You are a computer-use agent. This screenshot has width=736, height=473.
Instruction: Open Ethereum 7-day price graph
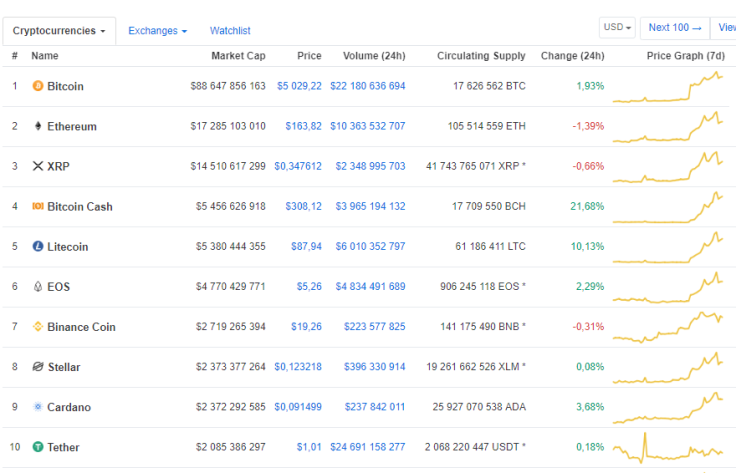(x=668, y=127)
